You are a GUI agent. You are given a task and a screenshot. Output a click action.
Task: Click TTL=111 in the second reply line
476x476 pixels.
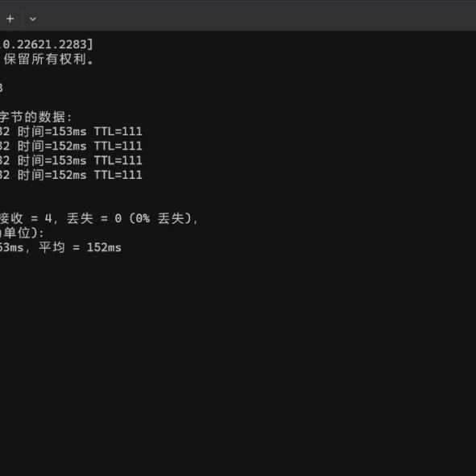pos(118,146)
